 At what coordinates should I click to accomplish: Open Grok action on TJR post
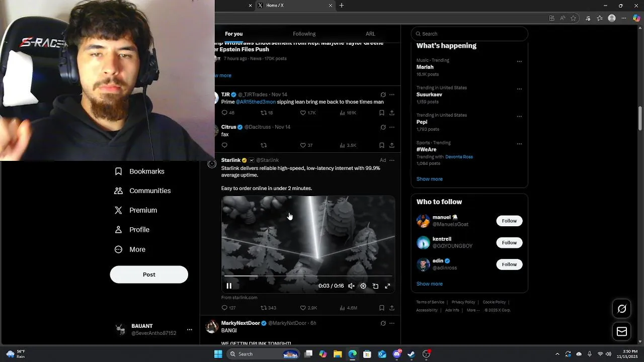(383, 95)
